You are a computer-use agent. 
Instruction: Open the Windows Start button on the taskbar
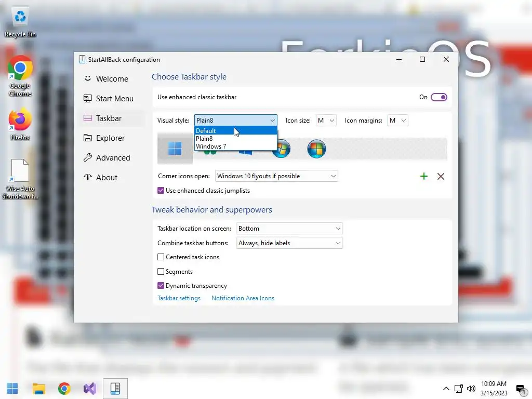(12, 389)
